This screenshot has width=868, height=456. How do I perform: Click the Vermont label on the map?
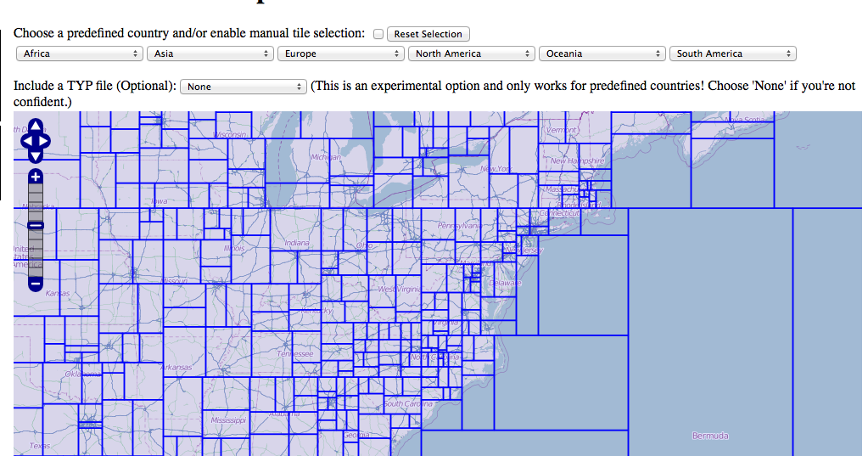pos(562,130)
